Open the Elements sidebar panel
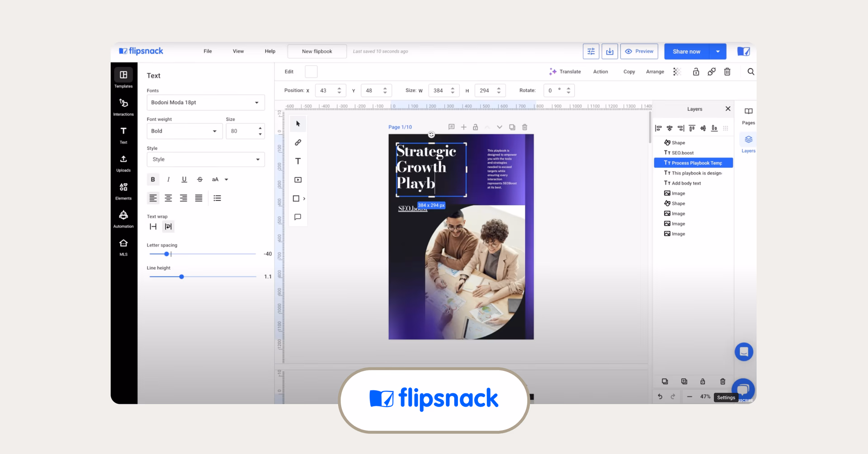The image size is (868, 454). coord(123,191)
